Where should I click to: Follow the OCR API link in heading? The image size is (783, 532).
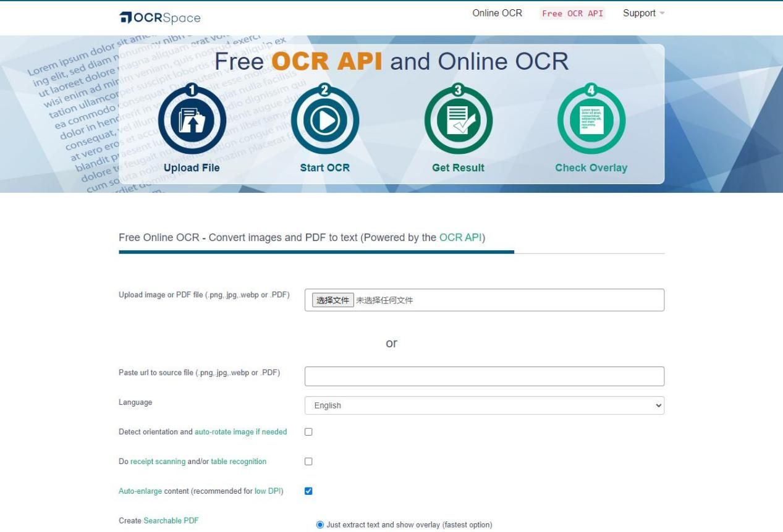coord(461,237)
